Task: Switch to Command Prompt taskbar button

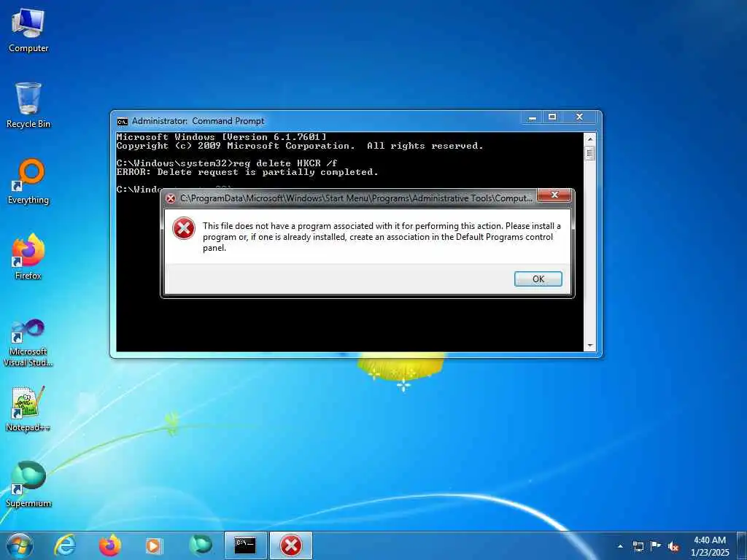Action: 246,545
